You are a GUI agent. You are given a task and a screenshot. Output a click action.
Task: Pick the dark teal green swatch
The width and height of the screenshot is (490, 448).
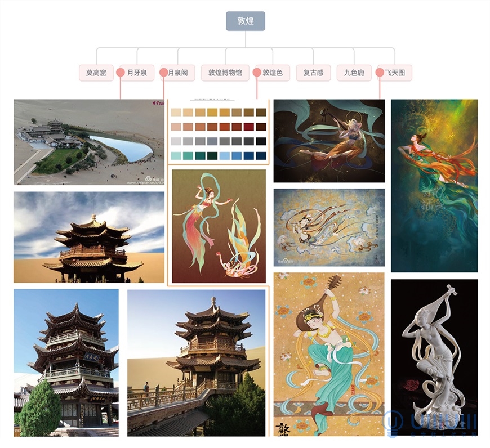tap(212, 155)
